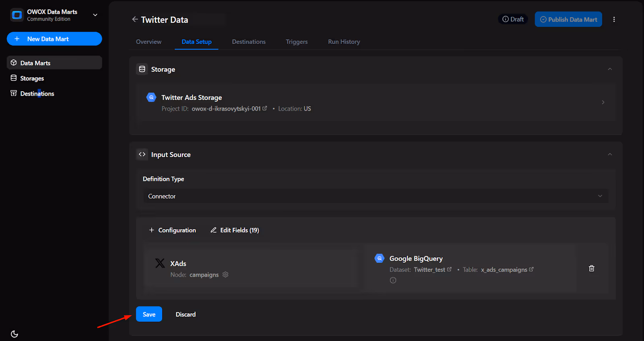Screen dimensions: 644x341
Task: Open Twitter_test dataset external link
Action: pos(449,269)
